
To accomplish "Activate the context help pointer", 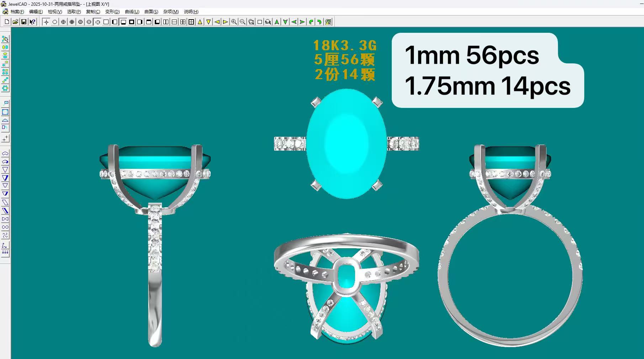I will pyautogui.click(x=33, y=22).
